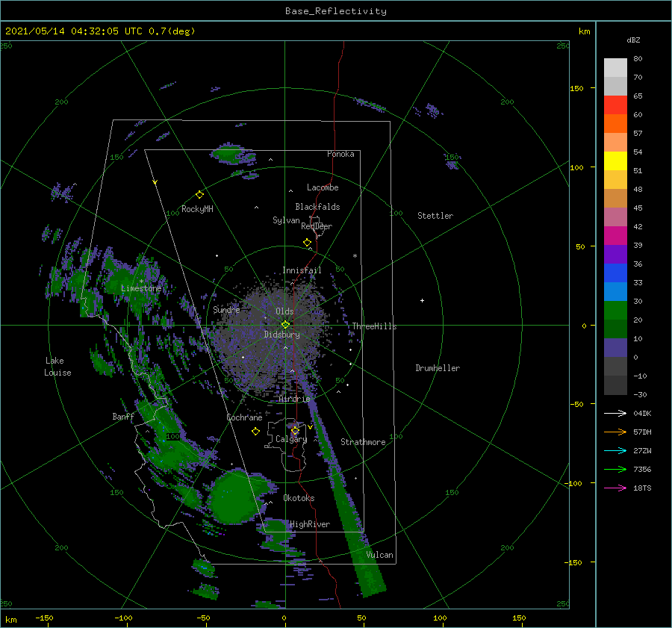Click the yellow diamond marker below RedDeer
672x628 pixels.
(307, 243)
